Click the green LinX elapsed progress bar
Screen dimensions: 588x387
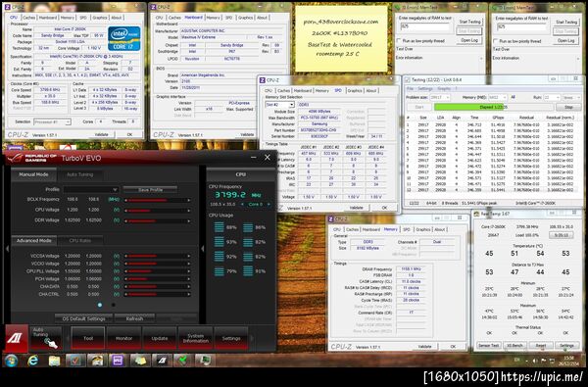(494, 107)
